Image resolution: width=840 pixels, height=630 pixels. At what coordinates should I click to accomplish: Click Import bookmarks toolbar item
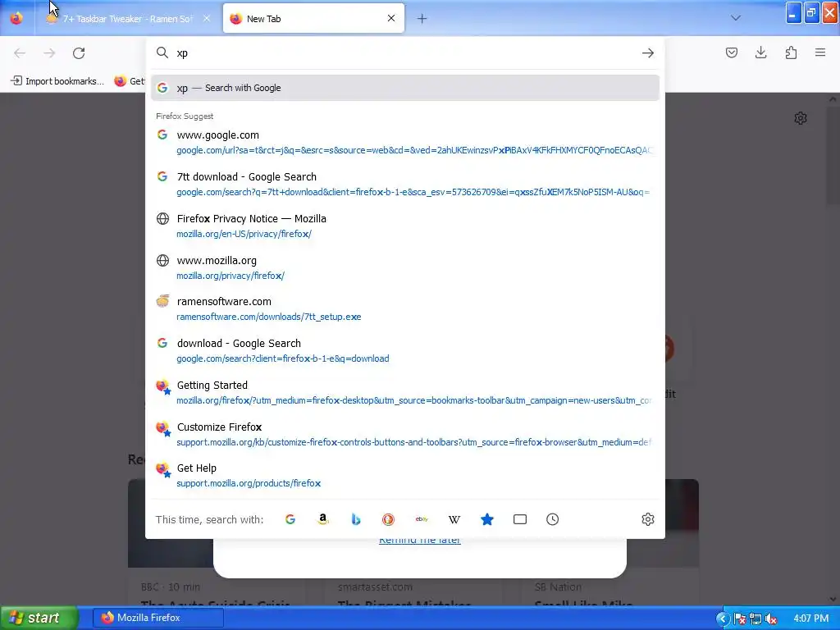57,81
